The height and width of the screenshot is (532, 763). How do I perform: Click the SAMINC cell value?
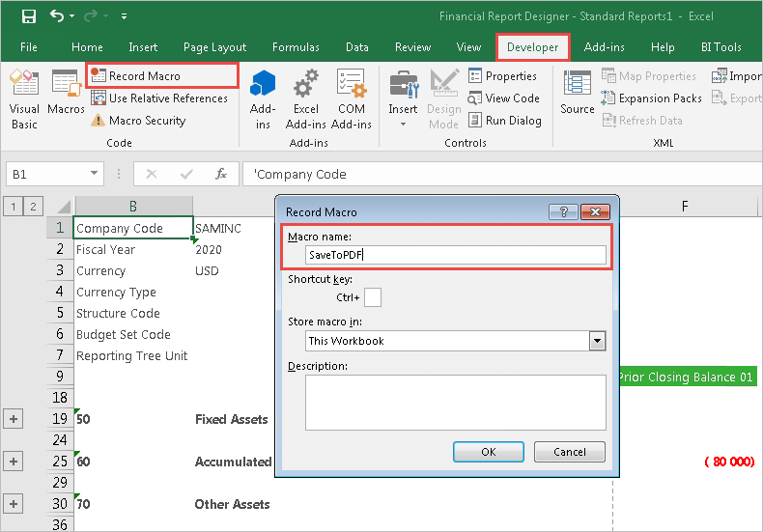(218, 228)
